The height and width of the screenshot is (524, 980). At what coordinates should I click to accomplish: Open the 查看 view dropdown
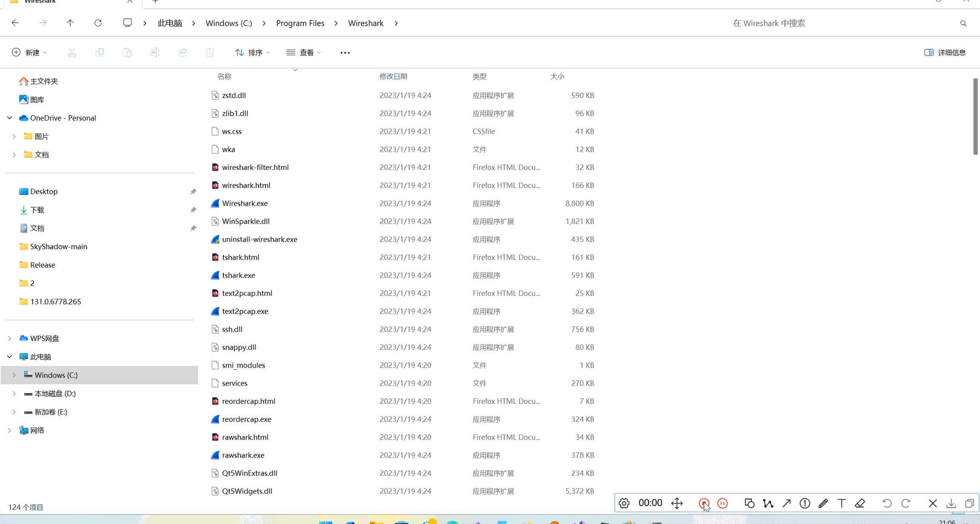click(303, 52)
